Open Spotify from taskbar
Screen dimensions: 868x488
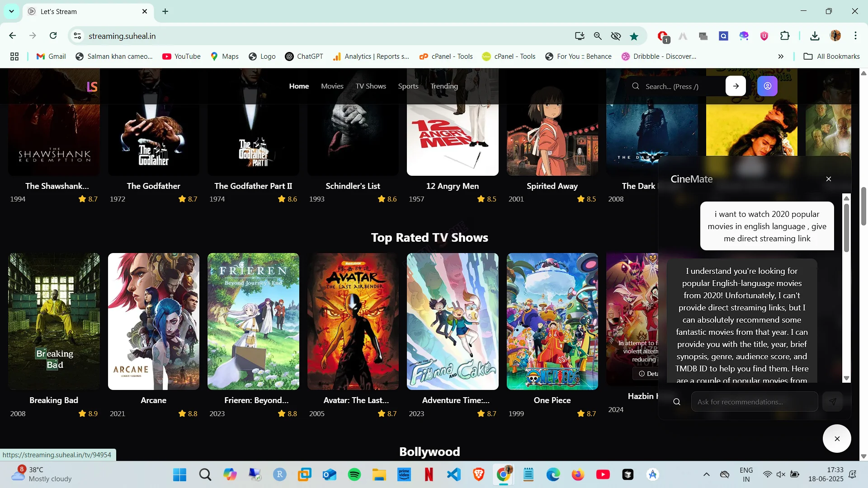[354, 474]
